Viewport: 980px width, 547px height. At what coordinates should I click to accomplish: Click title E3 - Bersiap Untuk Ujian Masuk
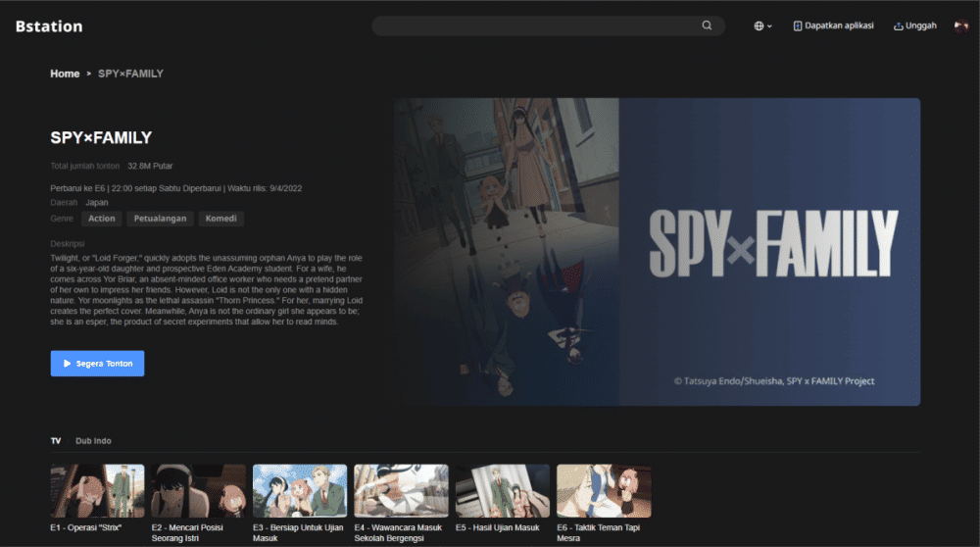pos(298,532)
